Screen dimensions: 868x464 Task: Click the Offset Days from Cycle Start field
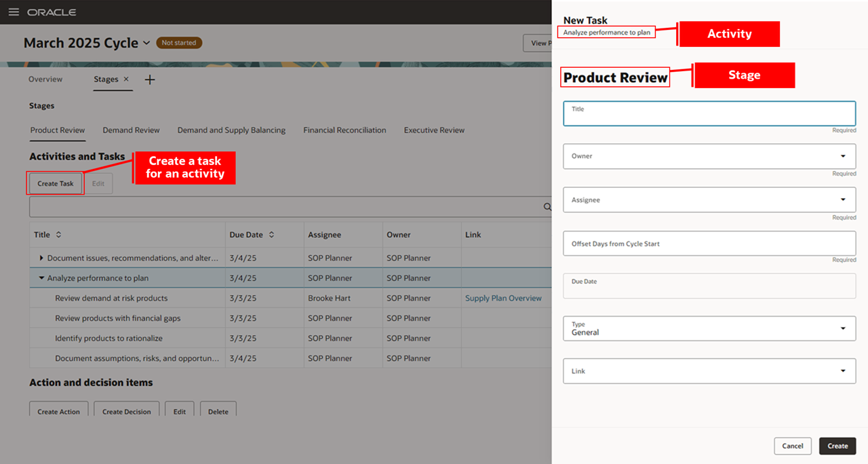coord(709,244)
